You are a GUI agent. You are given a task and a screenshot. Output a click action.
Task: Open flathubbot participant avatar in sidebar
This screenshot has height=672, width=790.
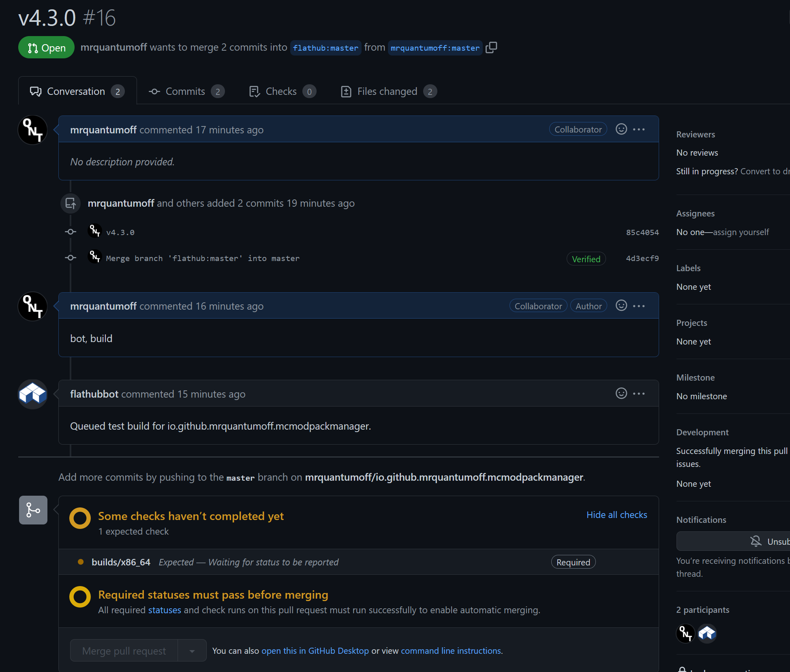[707, 633]
